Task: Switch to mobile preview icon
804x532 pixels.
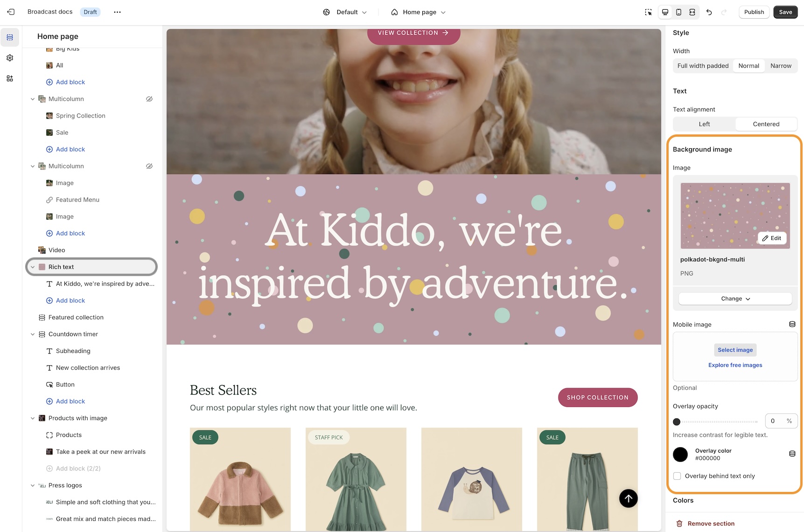Action: tap(678, 12)
